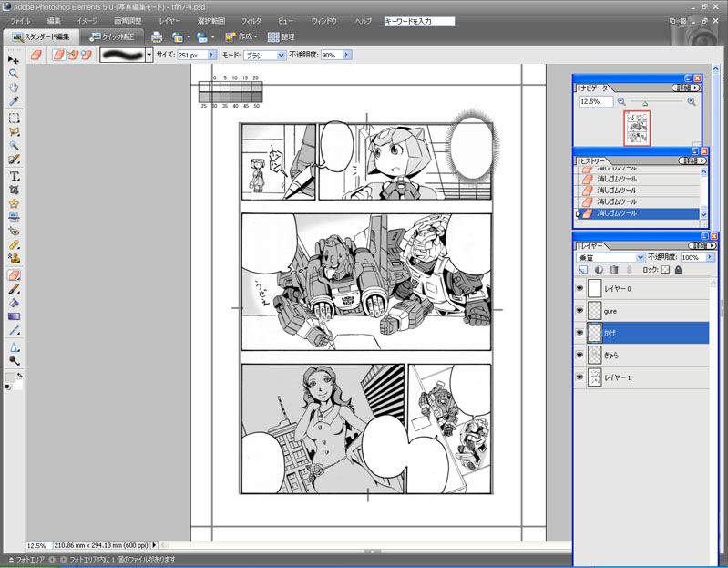Open the ファイル menu
Image resolution: width=728 pixels, height=568 pixels.
(x=20, y=21)
